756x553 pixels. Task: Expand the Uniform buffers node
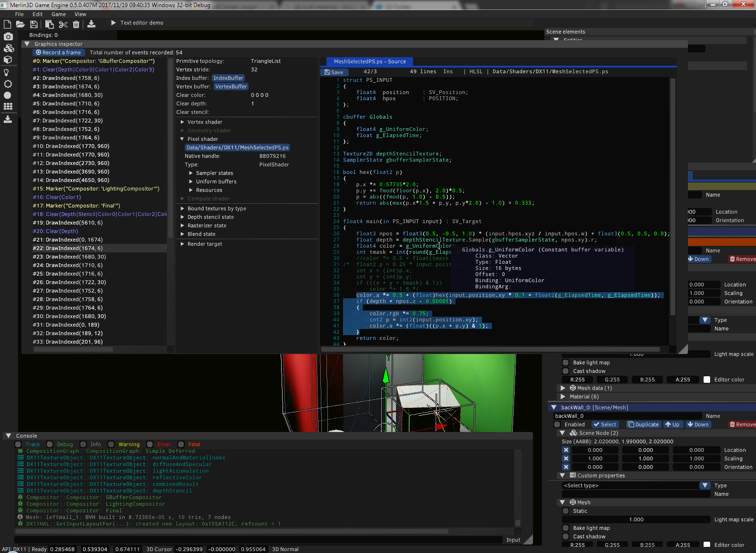[x=191, y=181]
